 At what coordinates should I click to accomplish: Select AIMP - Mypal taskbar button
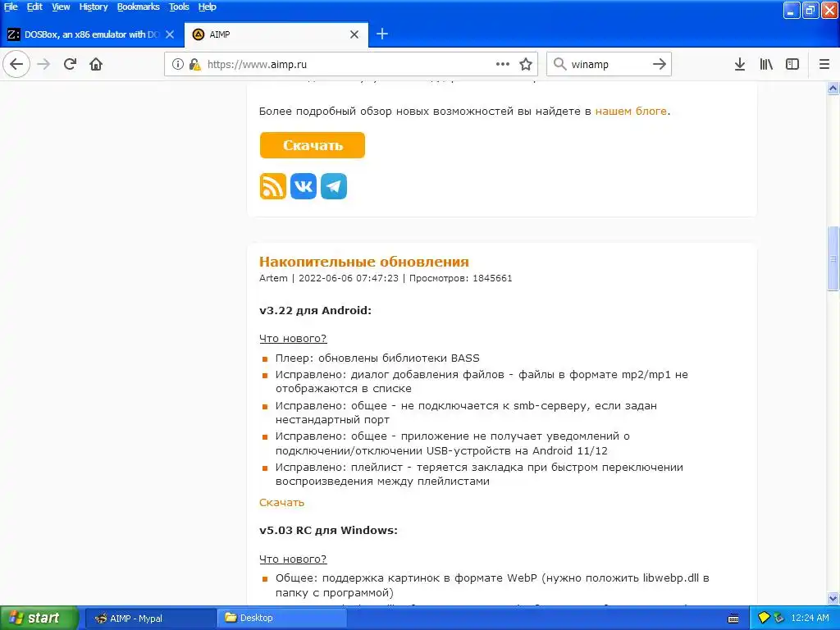coord(151,619)
